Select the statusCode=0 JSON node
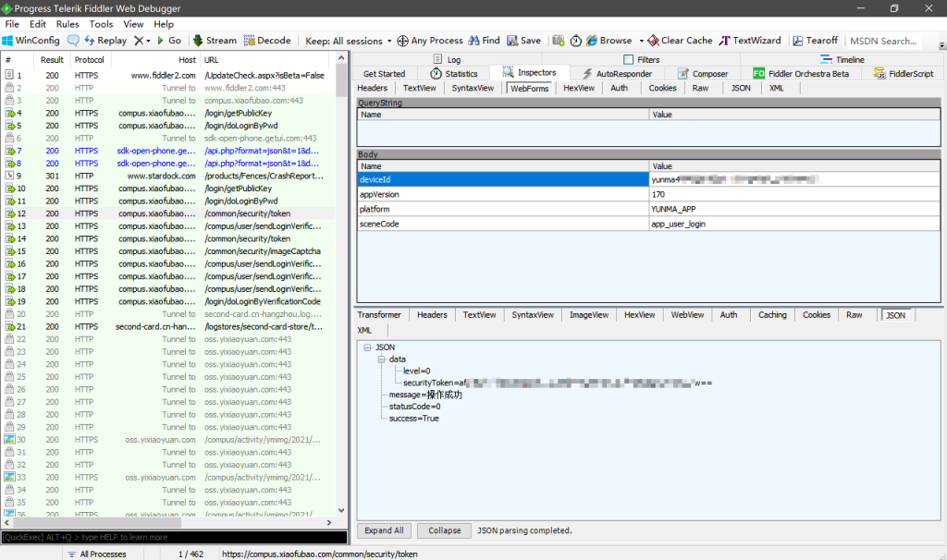The width and height of the screenshot is (947, 560). point(414,407)
